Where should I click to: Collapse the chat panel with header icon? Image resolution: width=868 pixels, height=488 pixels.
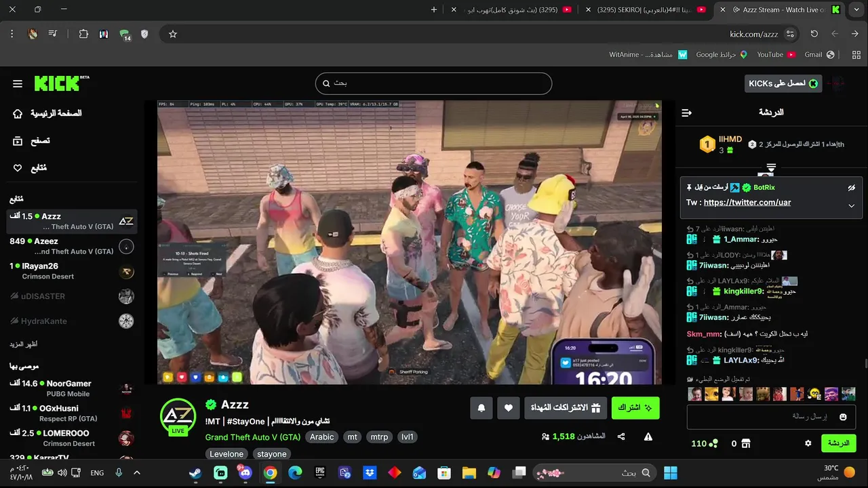tap(686, 113)
